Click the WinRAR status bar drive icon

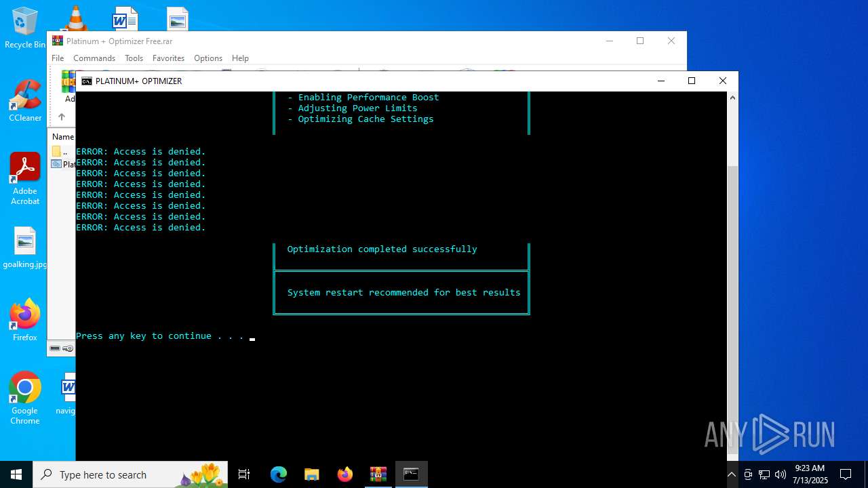point(55,348)
